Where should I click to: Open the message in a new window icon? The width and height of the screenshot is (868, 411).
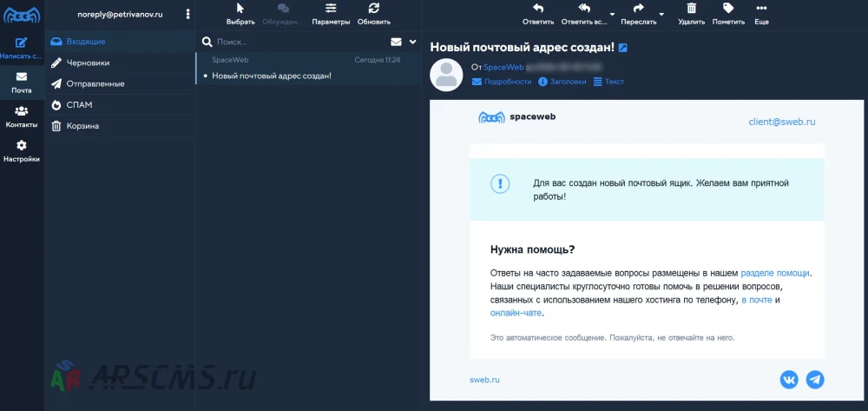(622, 48)
